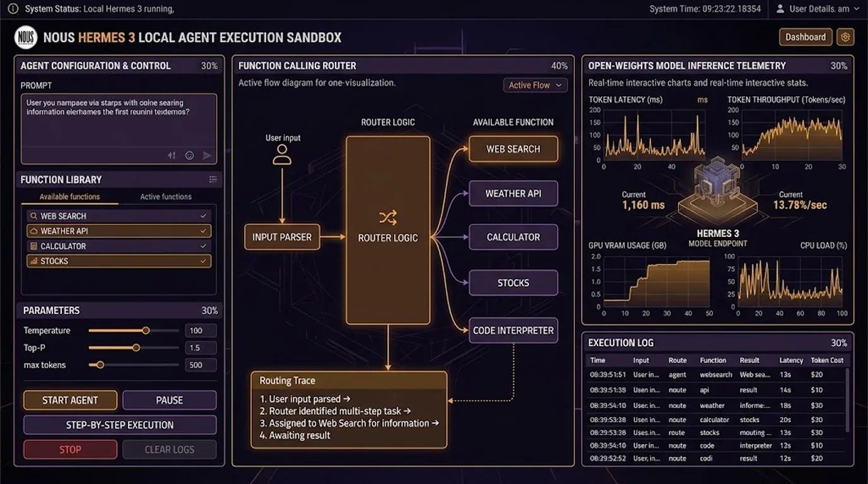This screenshot has width=868, height=484.
Task: Click the info icon beside System Status
Action: [x=13, y=9]
